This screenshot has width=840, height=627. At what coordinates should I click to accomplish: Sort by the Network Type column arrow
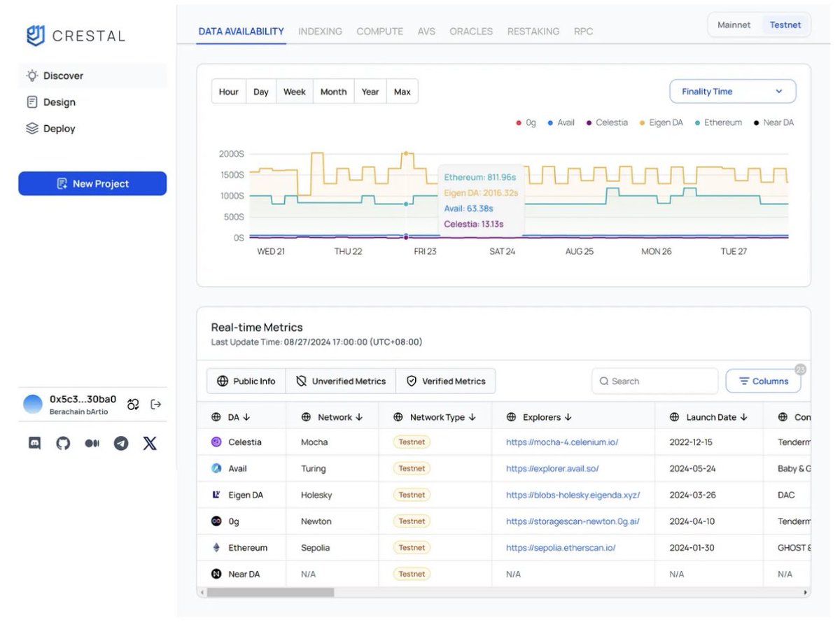[472, 417]
